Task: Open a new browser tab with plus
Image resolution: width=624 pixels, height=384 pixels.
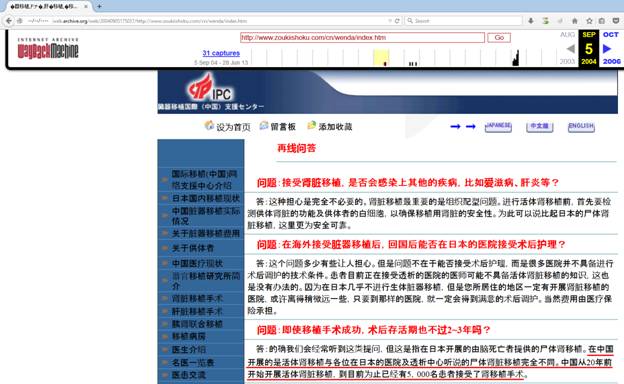Action: coord(99,6)
